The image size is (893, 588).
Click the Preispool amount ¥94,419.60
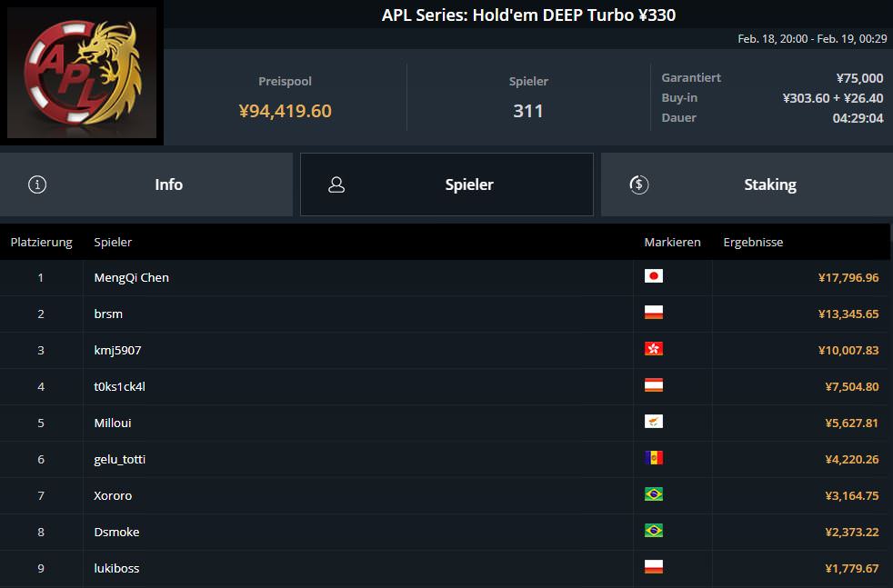click(285, 111)
